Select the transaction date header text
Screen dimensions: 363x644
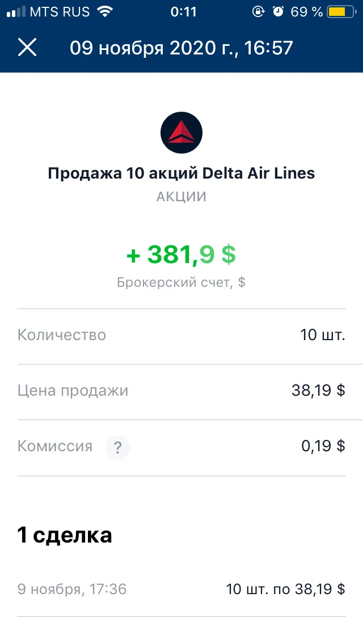[x=181, y=48]
